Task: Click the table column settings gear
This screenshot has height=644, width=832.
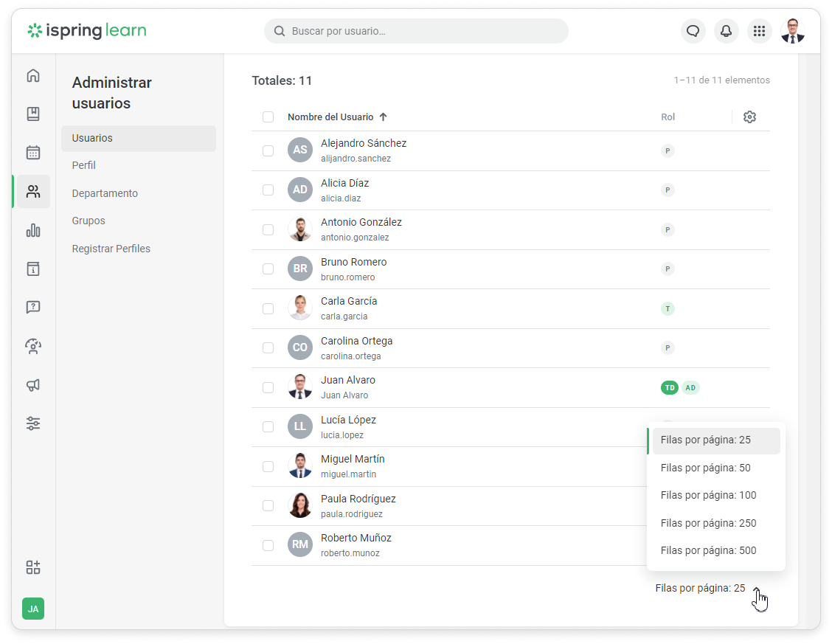Action: [x=749, y=117]
